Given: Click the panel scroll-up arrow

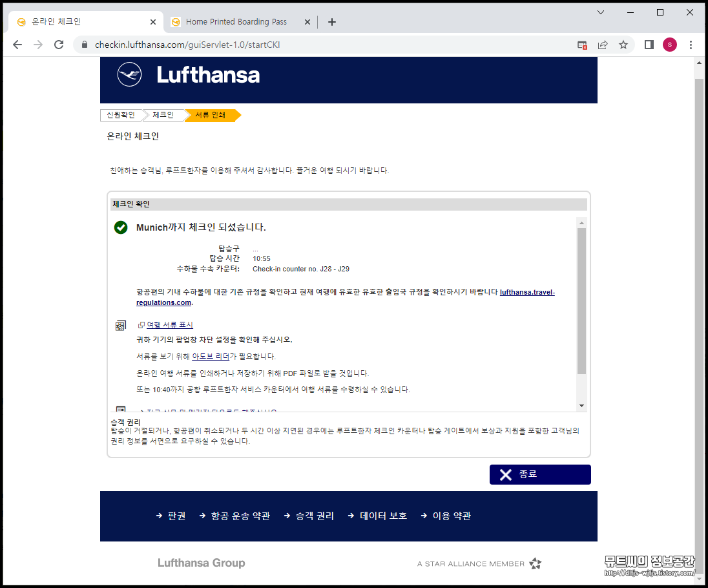Looking at the screenshot, I should point(581,223).
